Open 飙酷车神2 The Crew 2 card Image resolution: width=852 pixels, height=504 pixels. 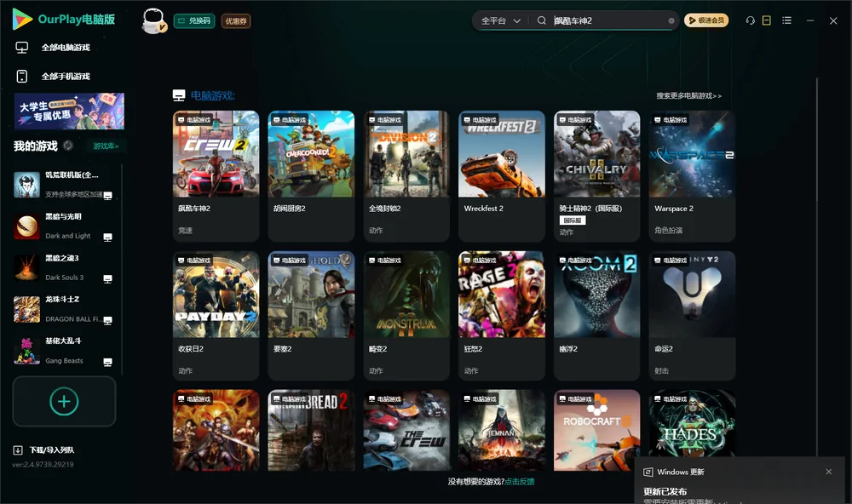[x=216, y=176]
